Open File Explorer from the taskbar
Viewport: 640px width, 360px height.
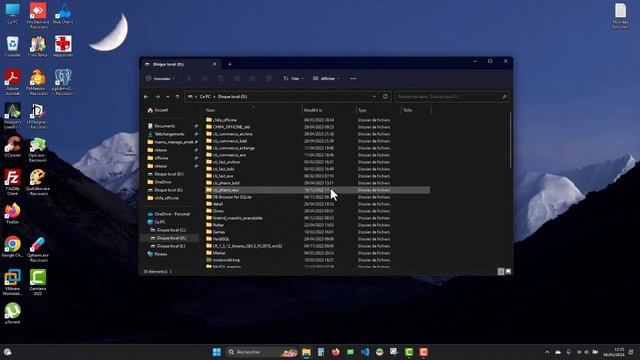[x=306, y=352]
